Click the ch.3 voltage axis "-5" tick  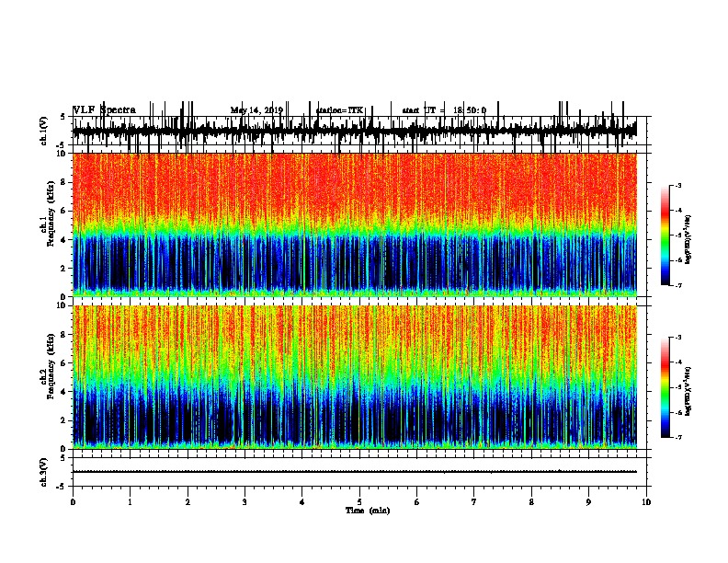tap(62, 487)
